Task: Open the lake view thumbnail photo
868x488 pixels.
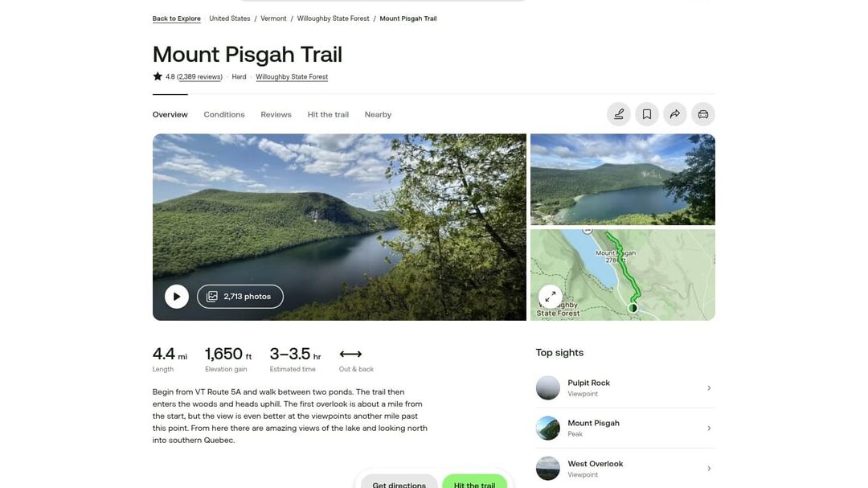Action: tap(623, 179)
